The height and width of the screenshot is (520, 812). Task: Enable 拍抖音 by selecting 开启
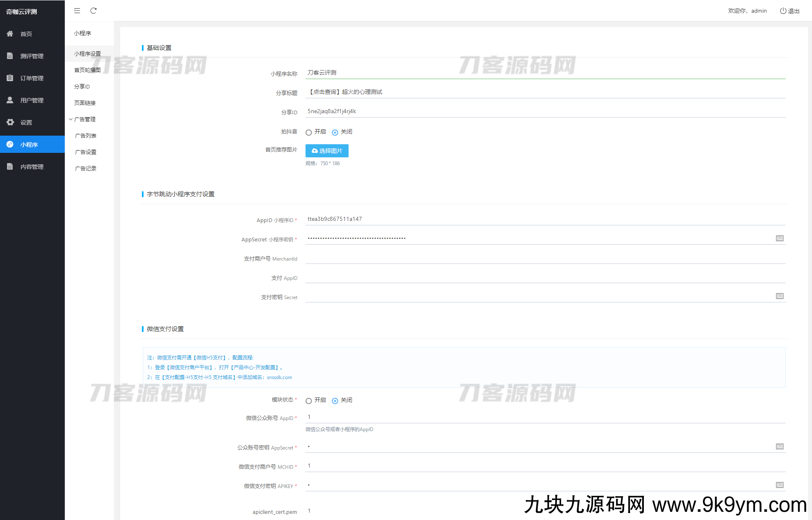309,132
